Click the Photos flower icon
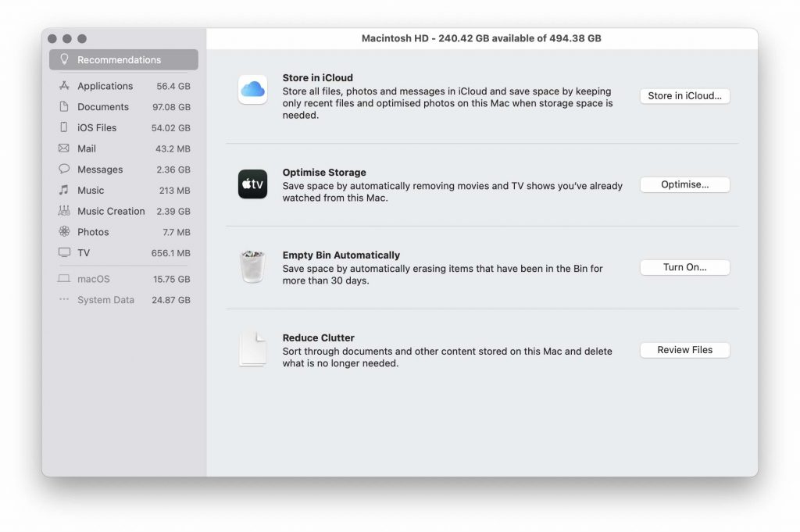Viewport: 800px width, 532px height. [64, 231]
